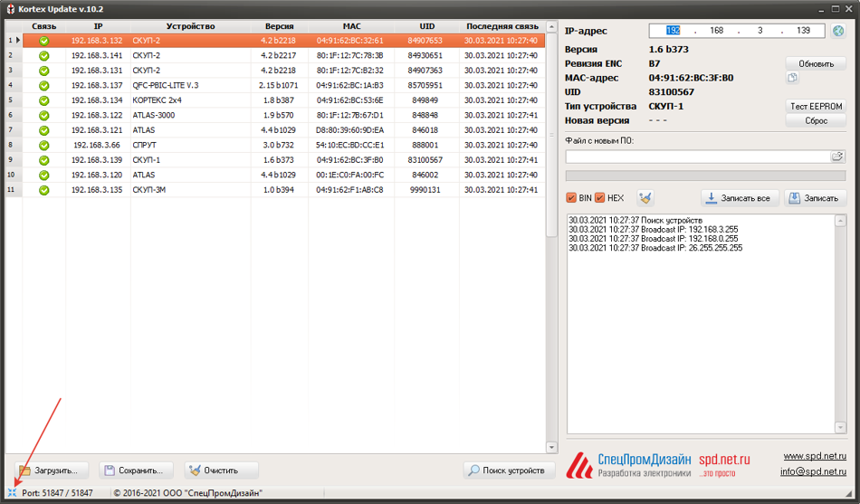Click the green status icon for ATLAS-3000
860x504 pixels.
(x=43, y=115)
